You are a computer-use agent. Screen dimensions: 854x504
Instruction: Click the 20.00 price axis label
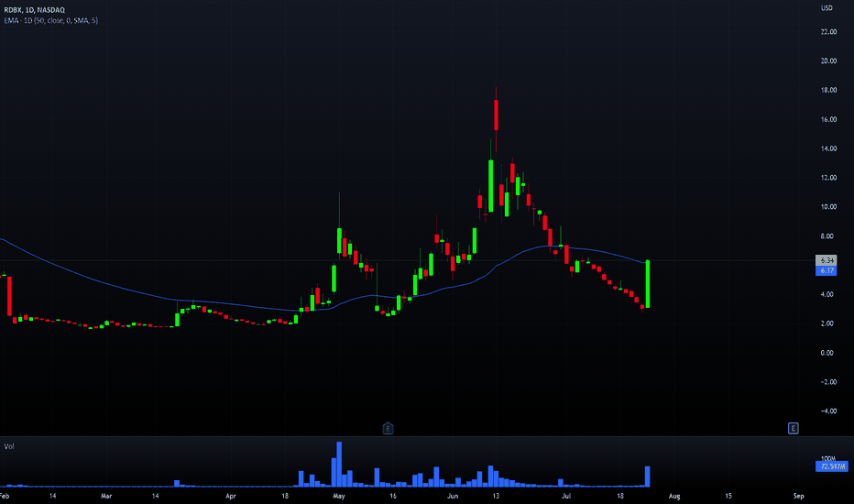tap(828, 61)
